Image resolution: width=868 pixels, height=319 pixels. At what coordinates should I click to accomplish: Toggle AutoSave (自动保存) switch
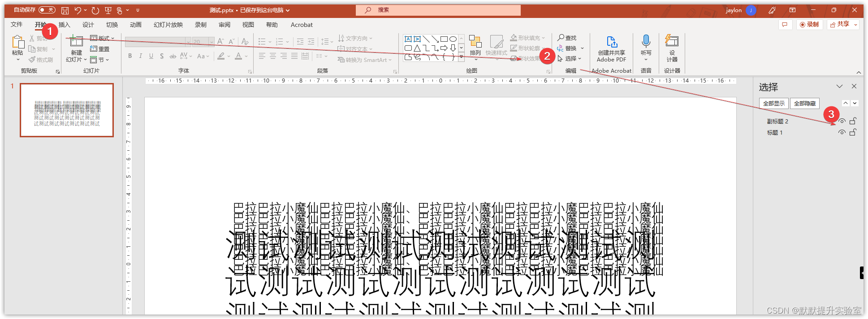47,10
